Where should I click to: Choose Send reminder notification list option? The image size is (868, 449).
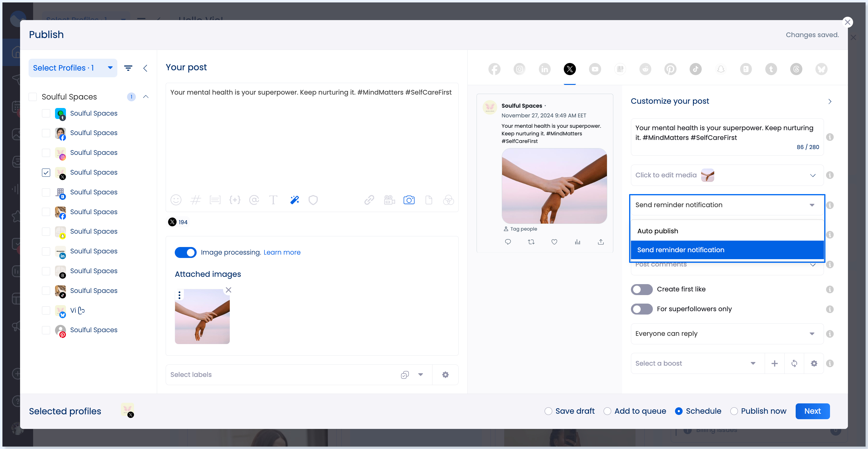(x=727, y=250)
